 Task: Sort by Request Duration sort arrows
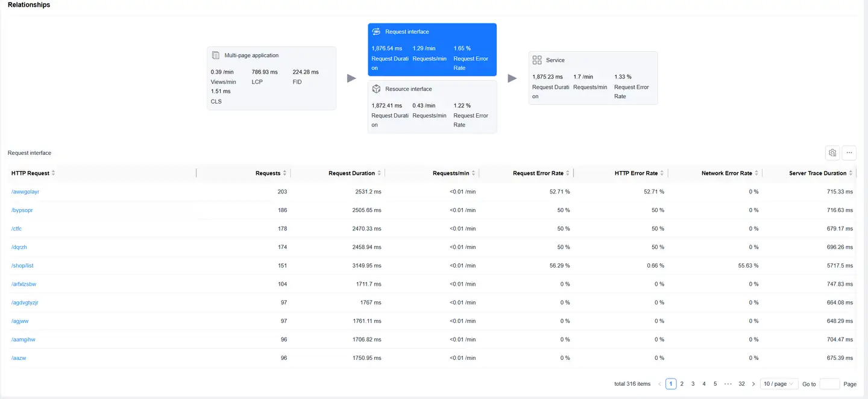point(379,174)
